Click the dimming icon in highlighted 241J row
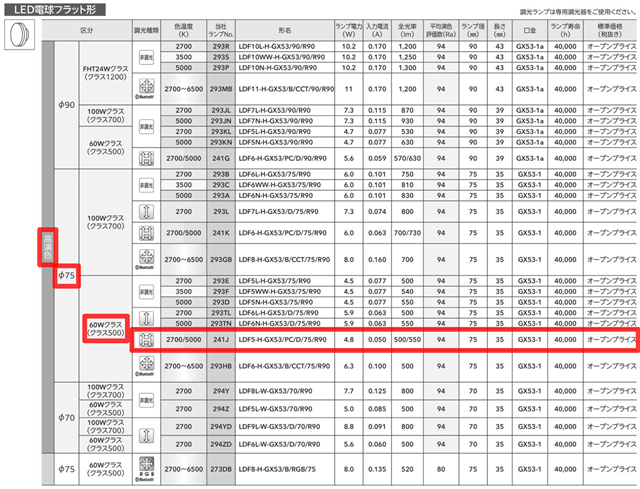Image resolution: width=640 pixels, height=489 pixels. (145, 339)
